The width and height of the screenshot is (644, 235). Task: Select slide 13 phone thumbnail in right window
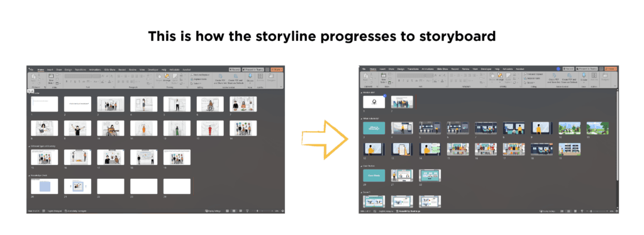402,149
